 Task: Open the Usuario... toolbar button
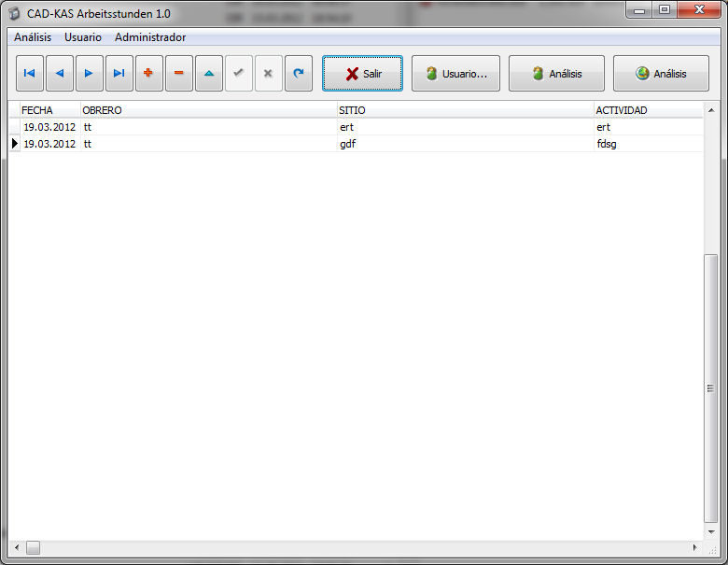pyautogui.click(x=455, y=74)
